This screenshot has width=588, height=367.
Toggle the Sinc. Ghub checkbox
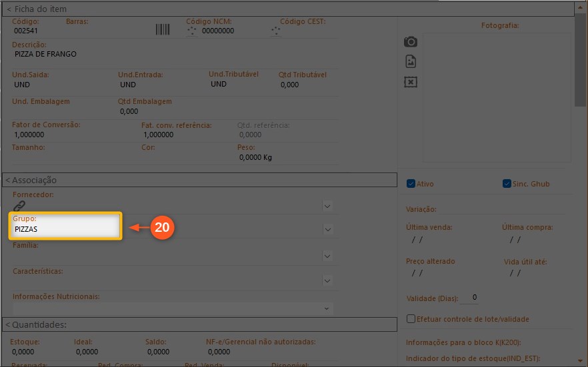pyautogui.click(x=507, y=184)
